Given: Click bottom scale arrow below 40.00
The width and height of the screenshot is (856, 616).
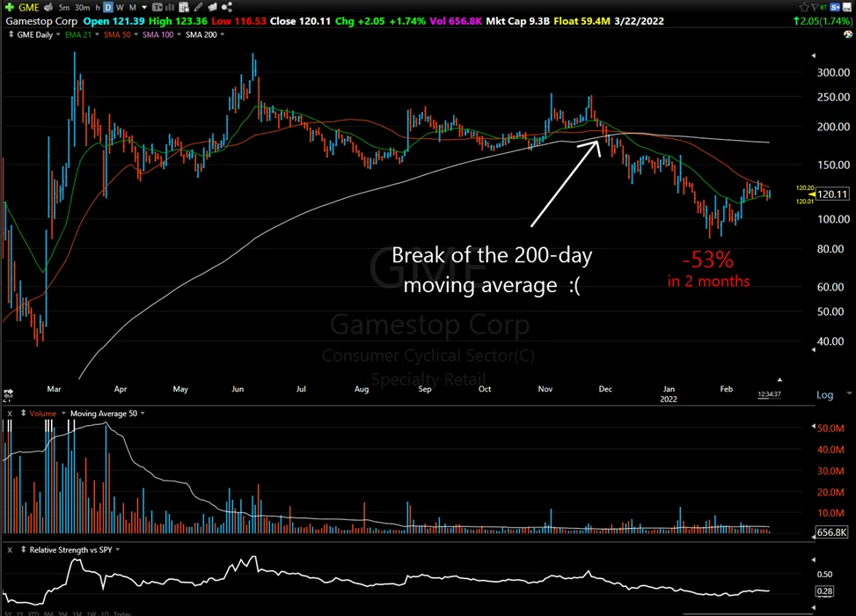Looking at the screenshot, I should pos(814,350).
